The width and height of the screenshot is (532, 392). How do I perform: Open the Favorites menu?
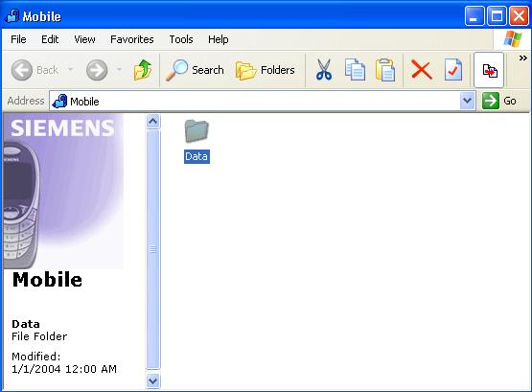132,39
